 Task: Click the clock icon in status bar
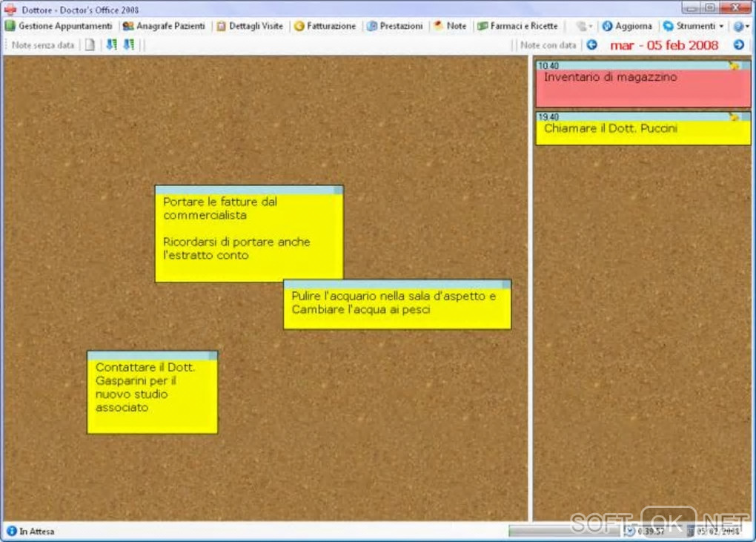click(630, 532)
